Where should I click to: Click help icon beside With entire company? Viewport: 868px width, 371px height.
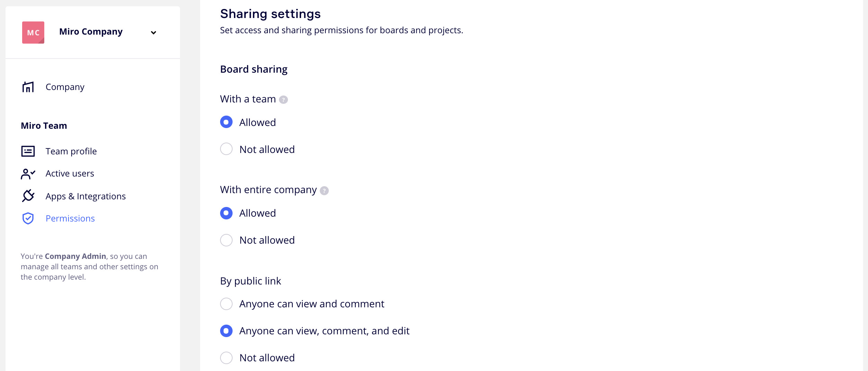click(324, 191)
